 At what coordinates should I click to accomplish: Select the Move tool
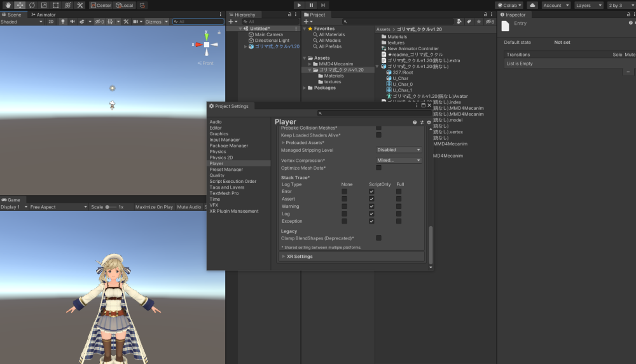(20, 5)
